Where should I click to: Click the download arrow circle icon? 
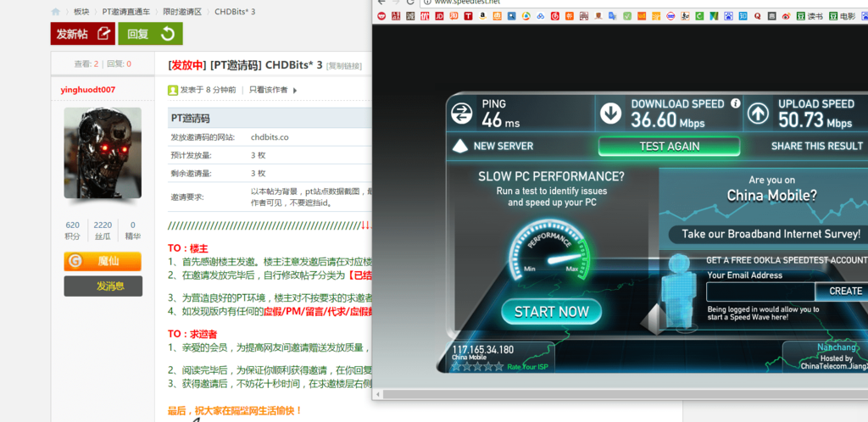611,114
